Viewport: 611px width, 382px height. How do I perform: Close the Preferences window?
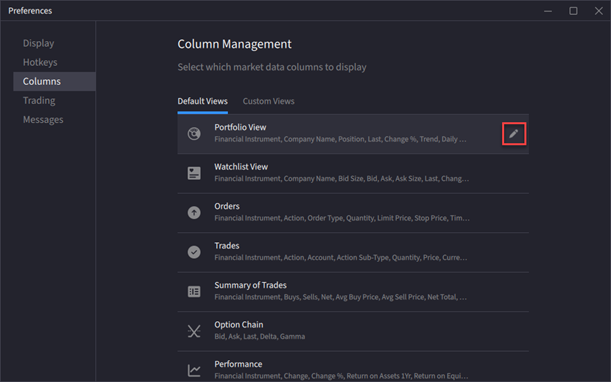pyautogui.click(x=599, y=11)
